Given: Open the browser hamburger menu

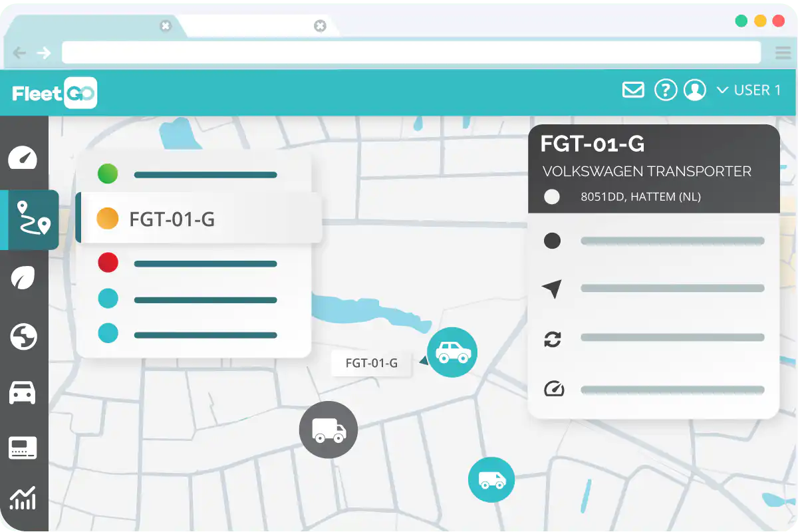Looking at the screenshot, I should tap(783, 53).
